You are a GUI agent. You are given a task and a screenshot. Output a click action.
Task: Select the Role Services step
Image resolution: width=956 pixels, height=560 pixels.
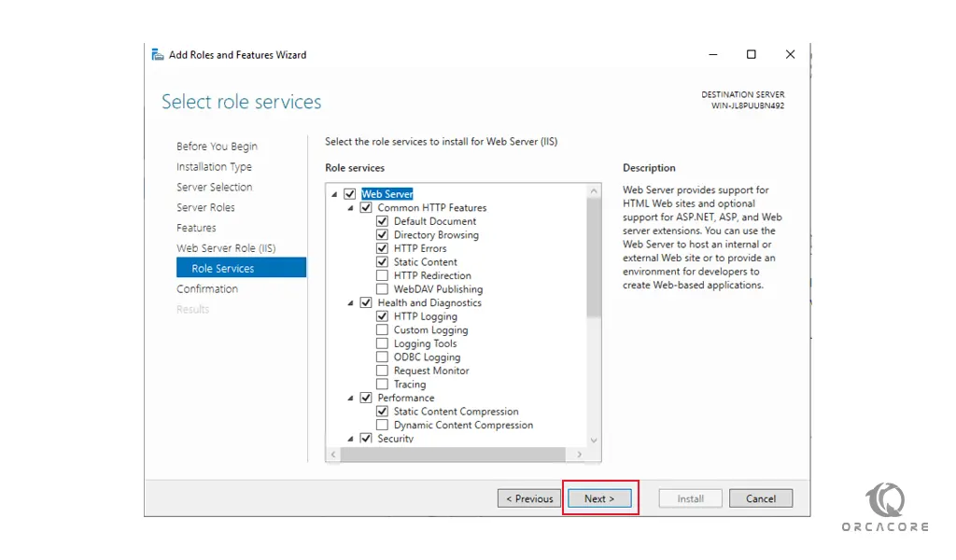(x=242, y=268)
